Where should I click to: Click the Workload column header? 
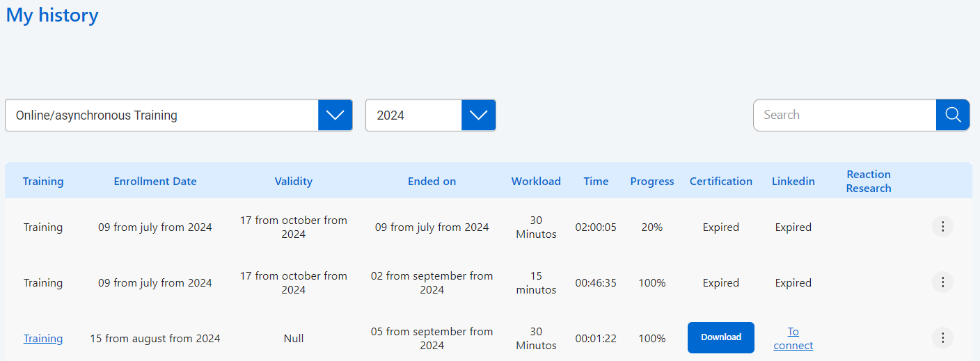pyautogui.click(x=536, y=182)
